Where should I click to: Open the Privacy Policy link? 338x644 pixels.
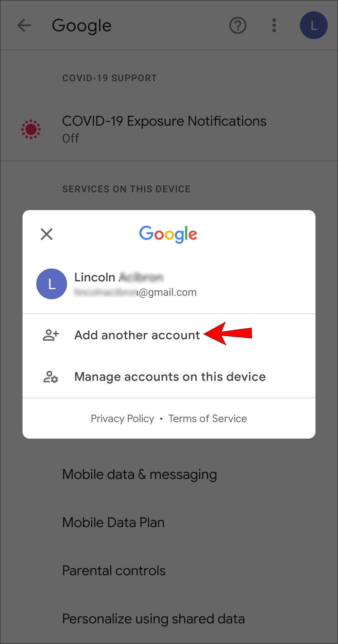[122, 419]
